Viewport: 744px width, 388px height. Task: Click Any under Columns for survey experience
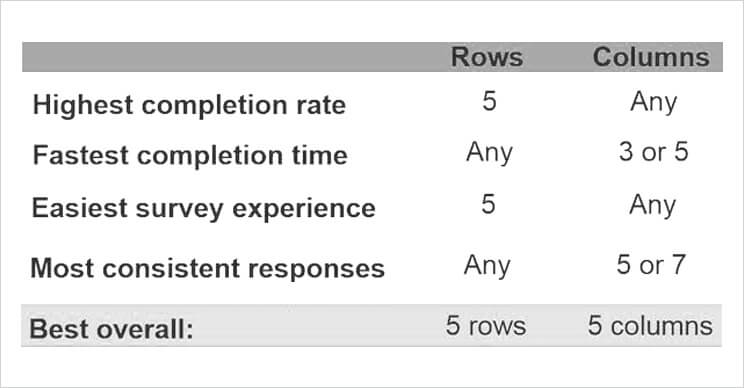(x=652, y=206)
